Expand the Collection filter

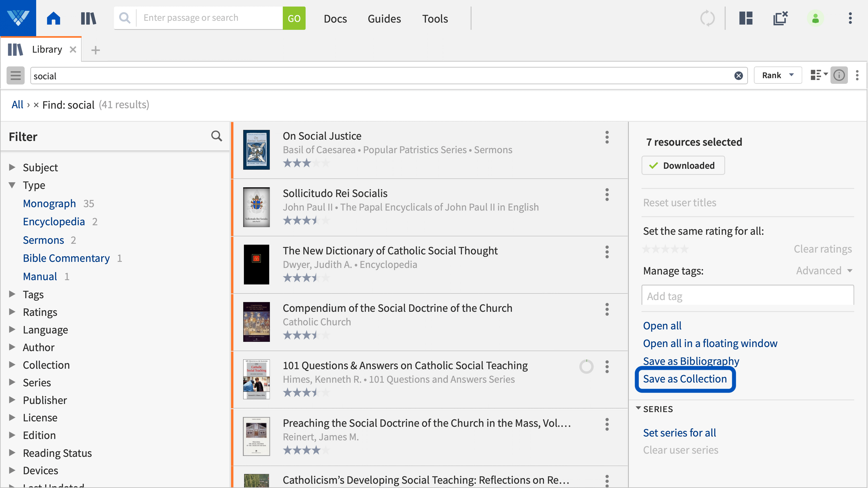click(x=12, y=364)
